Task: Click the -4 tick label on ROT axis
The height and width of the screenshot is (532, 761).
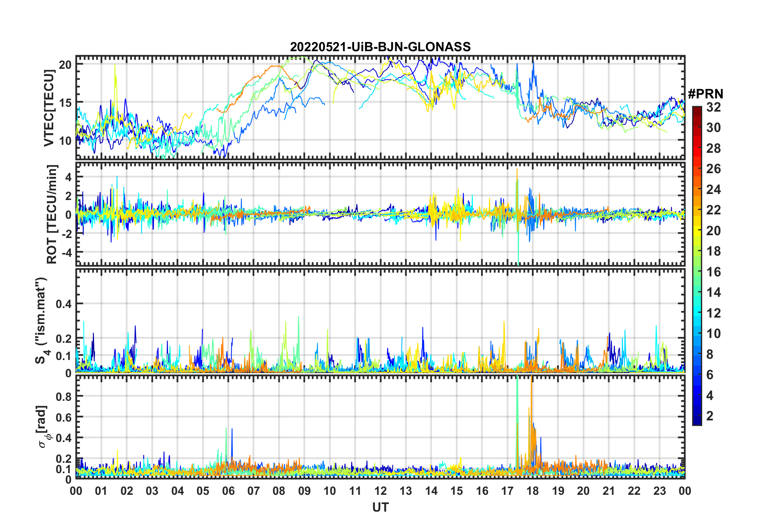Action: coord(64,253)
